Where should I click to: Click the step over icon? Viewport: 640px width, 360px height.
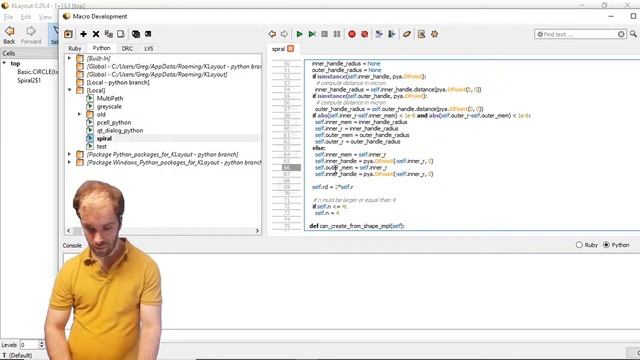[x=391, y=34]
